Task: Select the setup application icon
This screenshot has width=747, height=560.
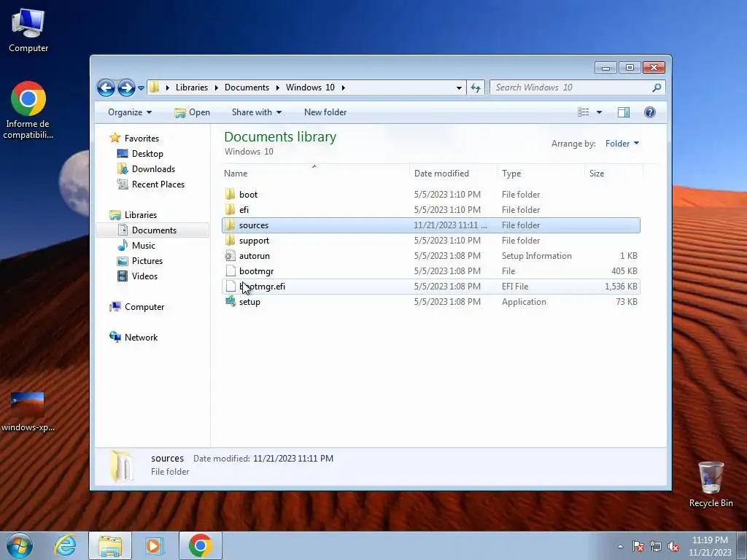Action: click(230, 301)
